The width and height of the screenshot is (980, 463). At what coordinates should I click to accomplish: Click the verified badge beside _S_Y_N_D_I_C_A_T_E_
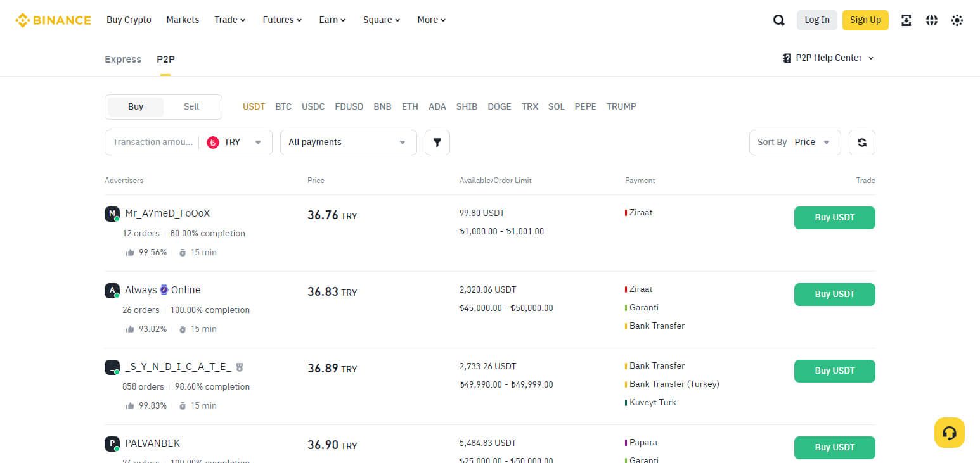(239, 367)
